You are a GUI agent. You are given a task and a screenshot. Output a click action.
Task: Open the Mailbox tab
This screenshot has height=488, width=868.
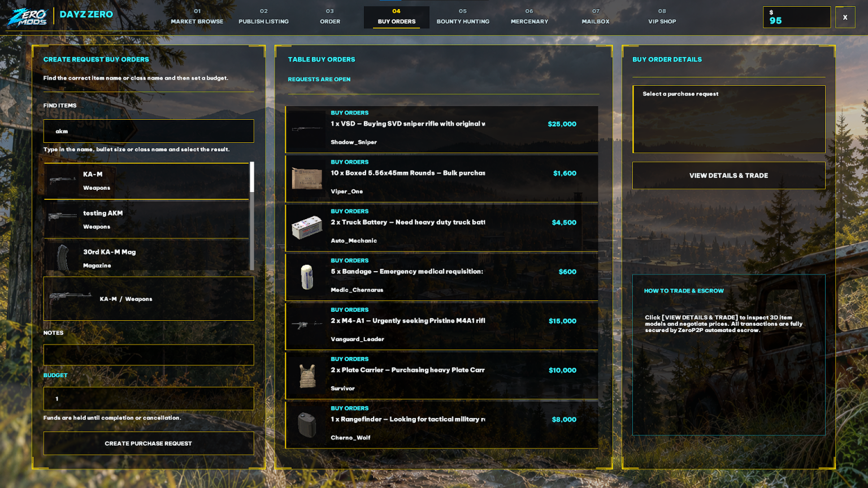tap(596, 17)
